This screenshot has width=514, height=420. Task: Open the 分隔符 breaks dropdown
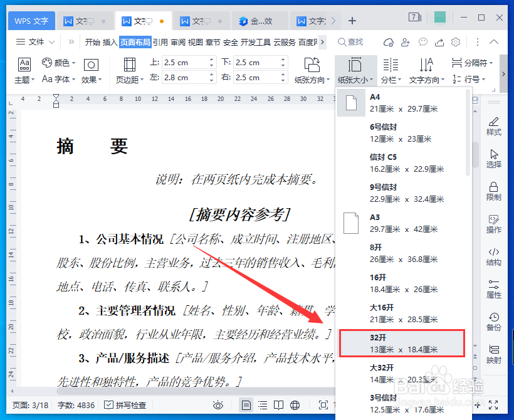[x=472, y=63]
